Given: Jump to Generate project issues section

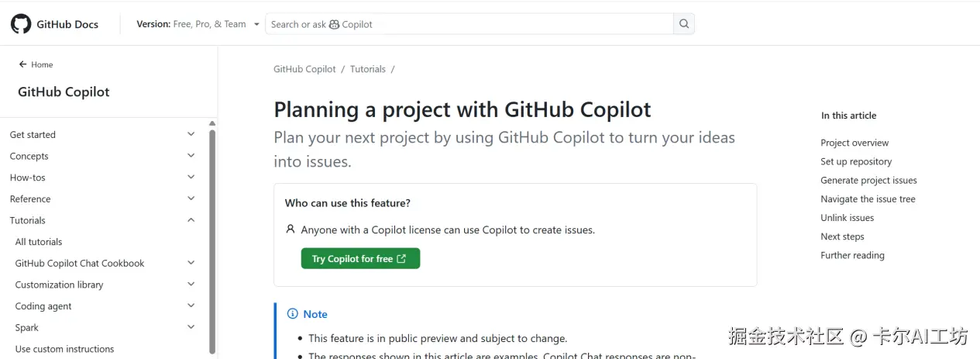Looking at the screenshot, I should 868,181.
